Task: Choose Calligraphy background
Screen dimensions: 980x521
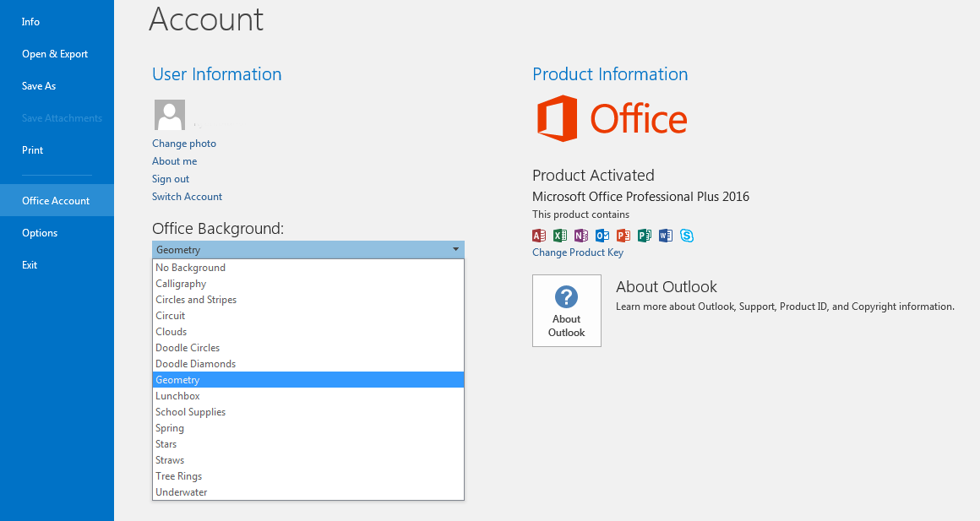Action: [308, 284]
